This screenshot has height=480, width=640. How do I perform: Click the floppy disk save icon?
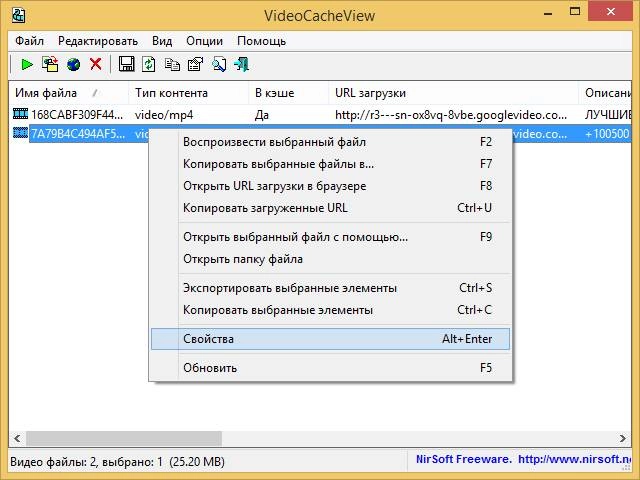(127, 64)
